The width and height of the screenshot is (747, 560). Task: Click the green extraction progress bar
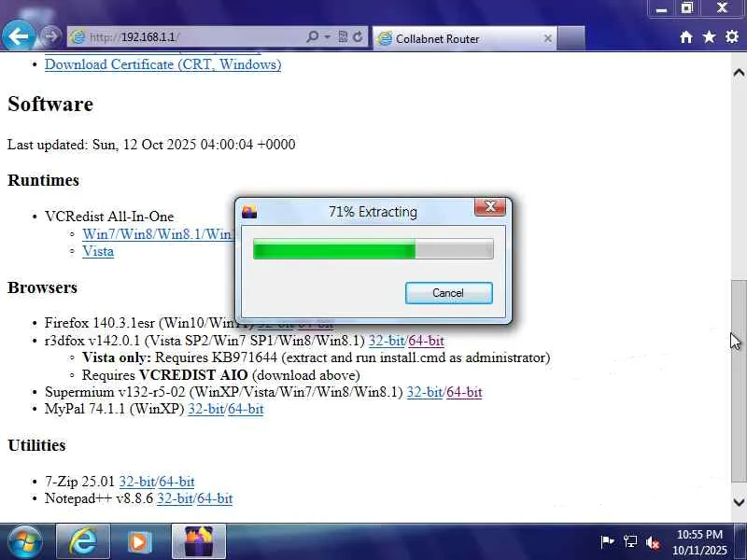(373, 249)
